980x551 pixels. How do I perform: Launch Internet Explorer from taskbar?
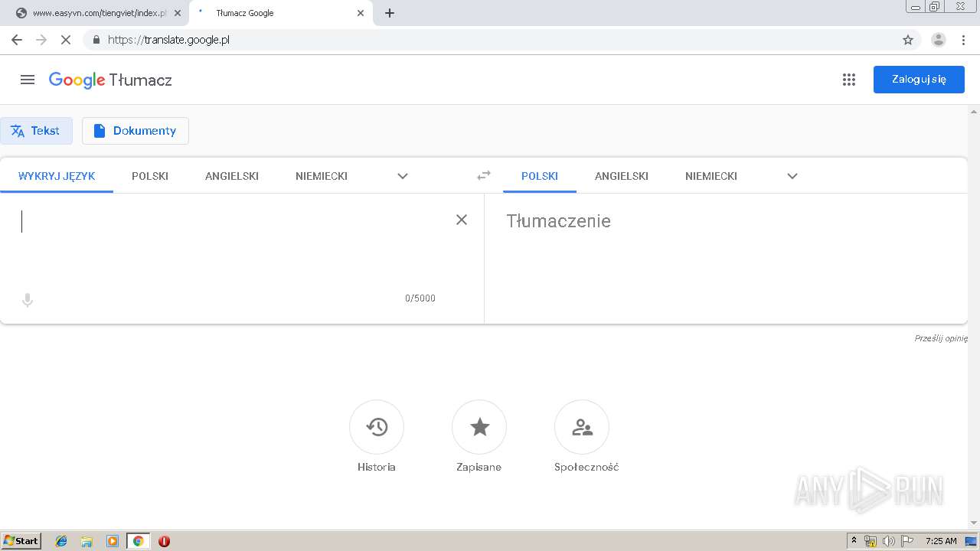(x=61, y=541)
